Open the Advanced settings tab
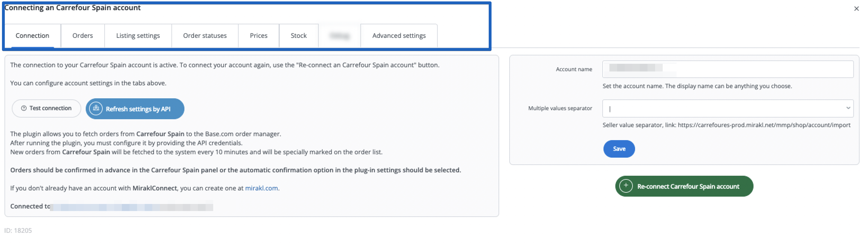 tap(399, 36)
